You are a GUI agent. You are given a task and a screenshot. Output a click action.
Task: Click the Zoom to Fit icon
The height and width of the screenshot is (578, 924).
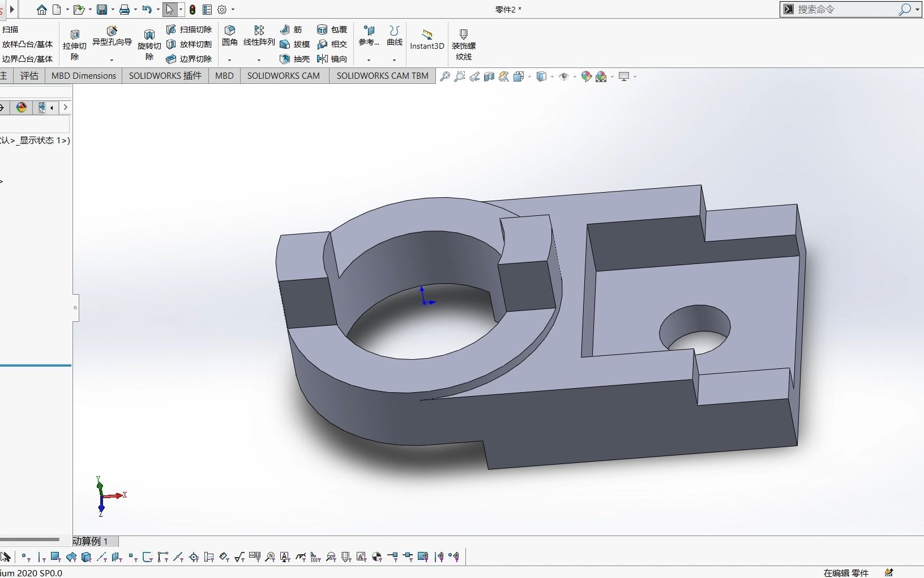pyautogui.click(x=445, y=76)
